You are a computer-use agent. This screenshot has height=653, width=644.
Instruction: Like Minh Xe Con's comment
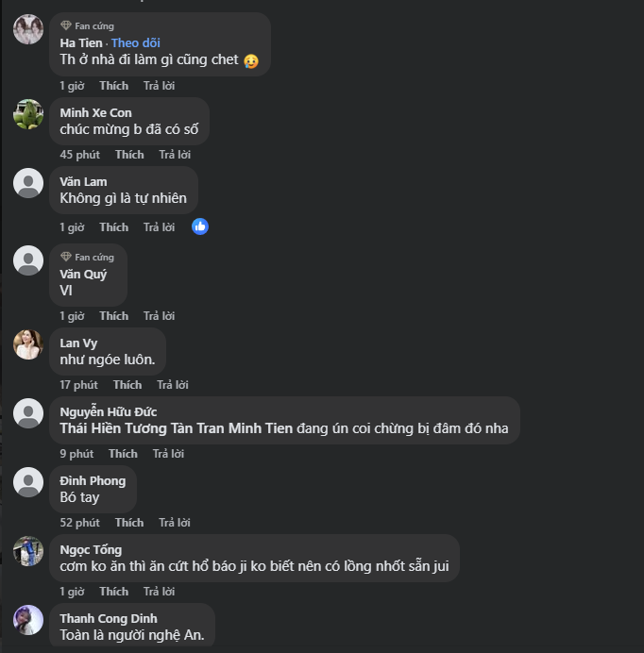tap(129, 155)
